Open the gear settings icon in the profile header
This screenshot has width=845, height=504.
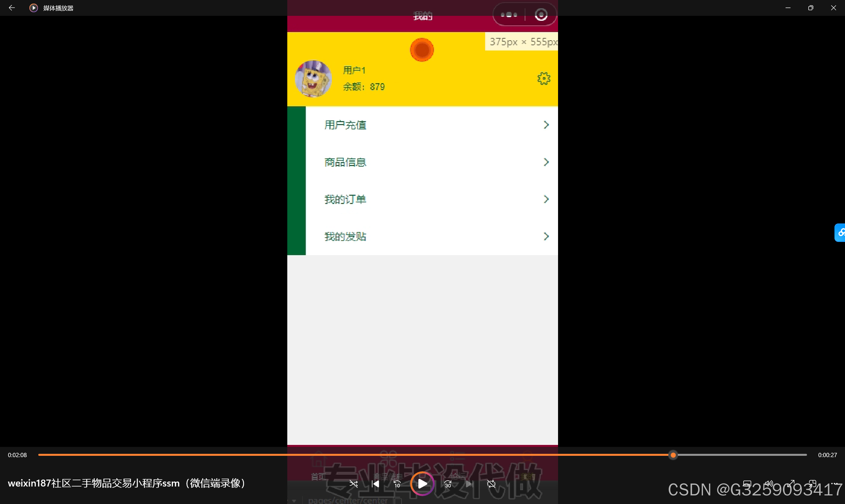544,79
